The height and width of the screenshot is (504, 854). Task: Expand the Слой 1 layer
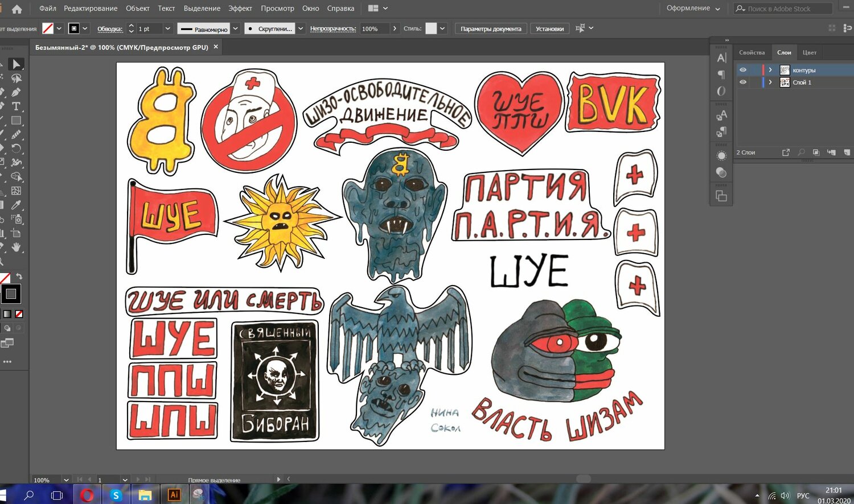(770, 82)
